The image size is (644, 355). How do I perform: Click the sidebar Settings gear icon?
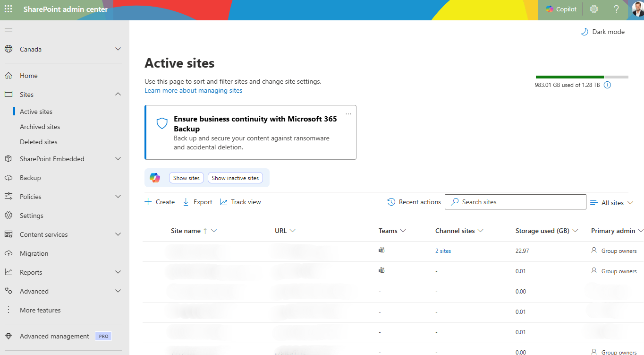(x=8, y=216)
